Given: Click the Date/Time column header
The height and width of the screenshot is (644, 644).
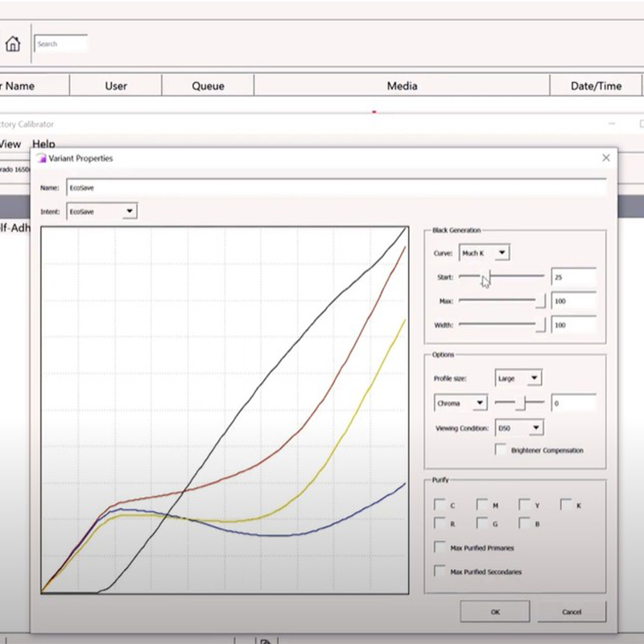Looking at the screenshot, I should point(596,86).
